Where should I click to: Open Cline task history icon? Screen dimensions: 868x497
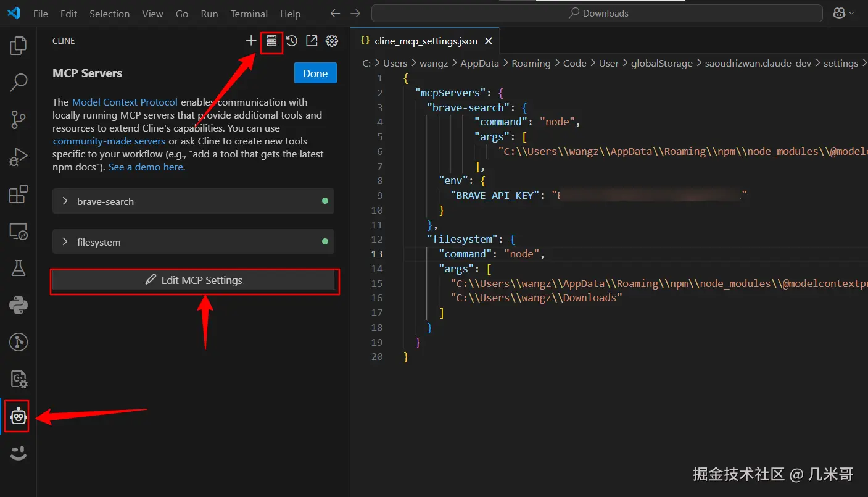click(x=292, y=41)
